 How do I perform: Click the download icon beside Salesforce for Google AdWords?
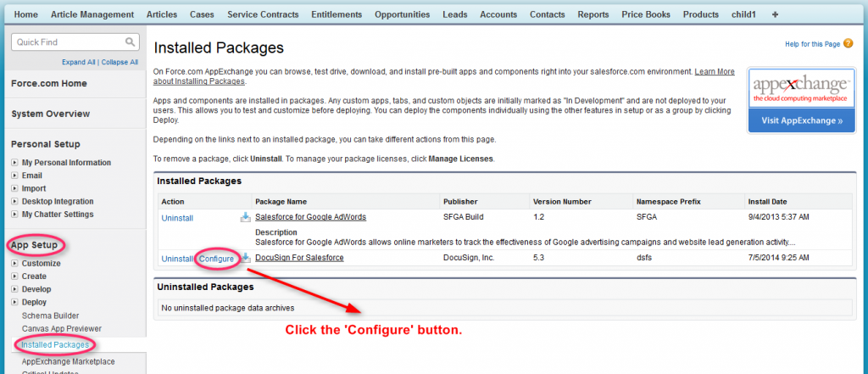pos(245,217)
